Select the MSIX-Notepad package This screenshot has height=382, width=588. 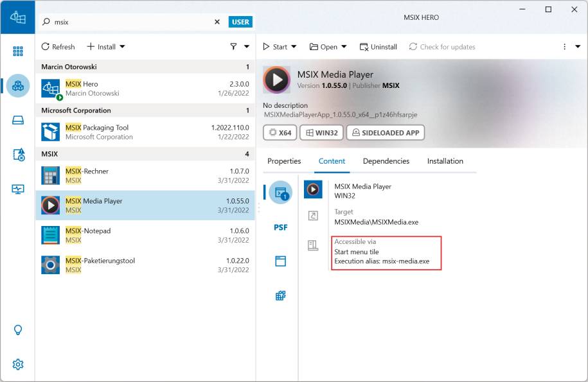point(145,235)
